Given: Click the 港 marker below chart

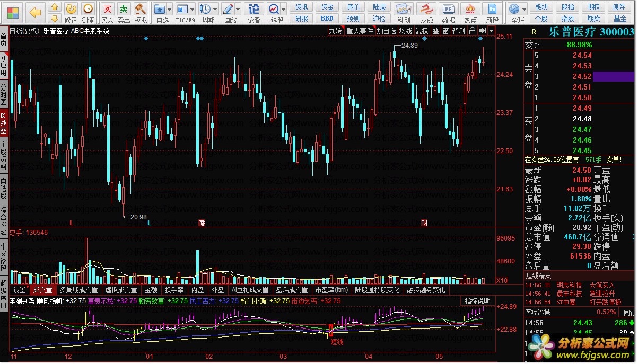Looking at the screenshot, I should pos(202,223).
